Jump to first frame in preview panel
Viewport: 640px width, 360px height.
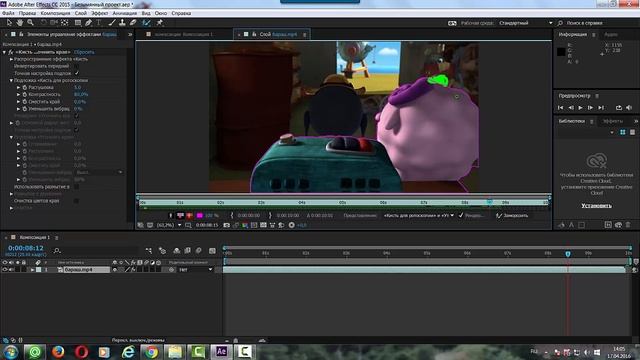click(x=560, y=107)
